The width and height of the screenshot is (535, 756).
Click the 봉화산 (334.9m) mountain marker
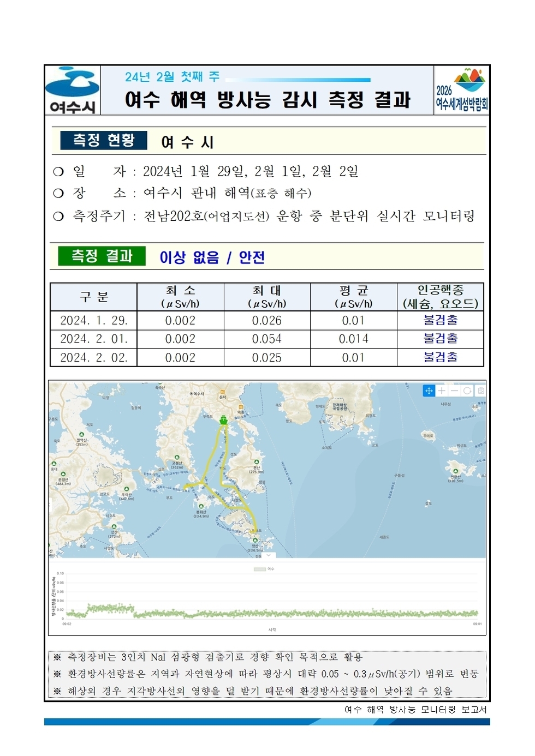(x=201, y=506)
